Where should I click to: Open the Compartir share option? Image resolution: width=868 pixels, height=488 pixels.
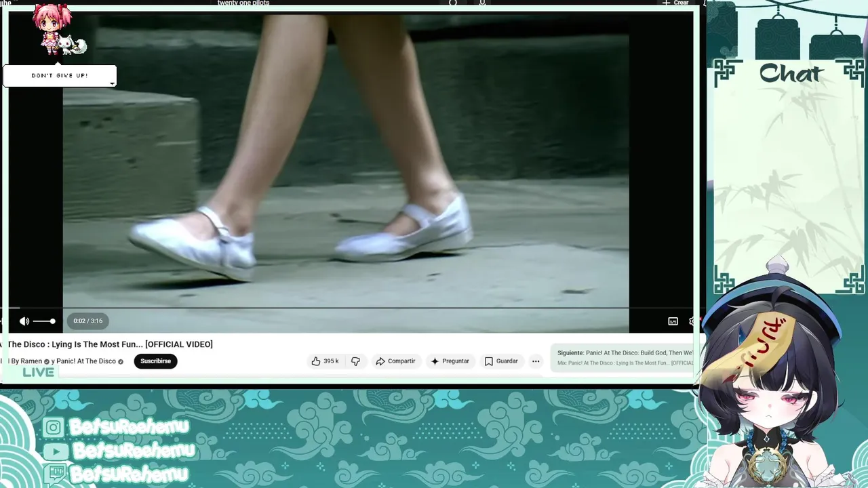[x=395, y=361]
